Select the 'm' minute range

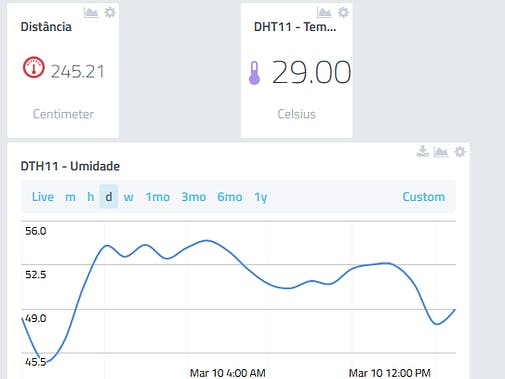click(x=70, y=197)
